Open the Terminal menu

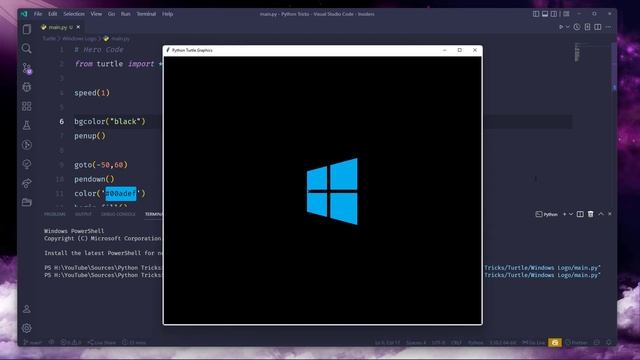146,14
